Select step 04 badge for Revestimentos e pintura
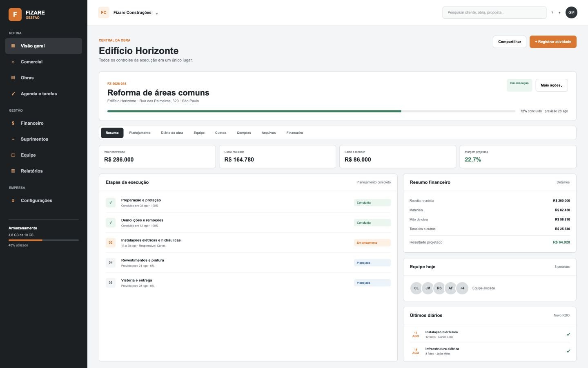The image size is (588, 368). tap(111, 263)
